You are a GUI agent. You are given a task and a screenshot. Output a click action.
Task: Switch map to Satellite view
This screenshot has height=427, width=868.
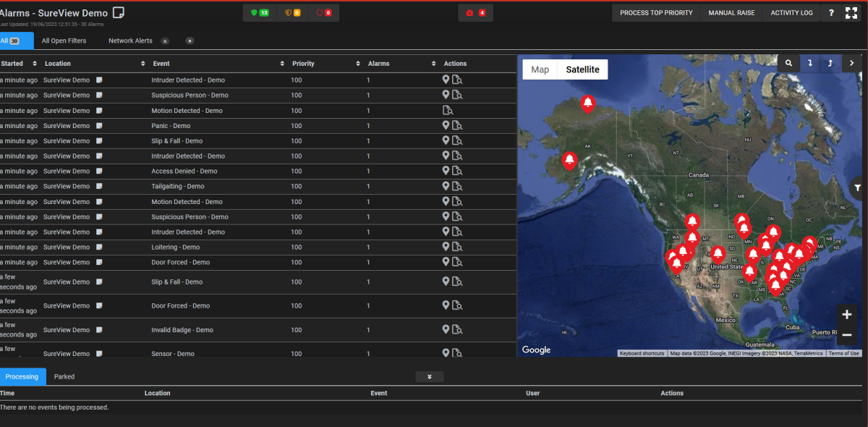582,69
